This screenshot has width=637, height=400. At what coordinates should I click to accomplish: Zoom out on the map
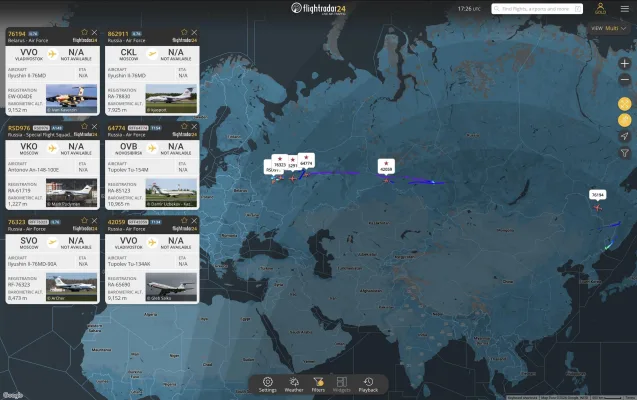point(624,79)
